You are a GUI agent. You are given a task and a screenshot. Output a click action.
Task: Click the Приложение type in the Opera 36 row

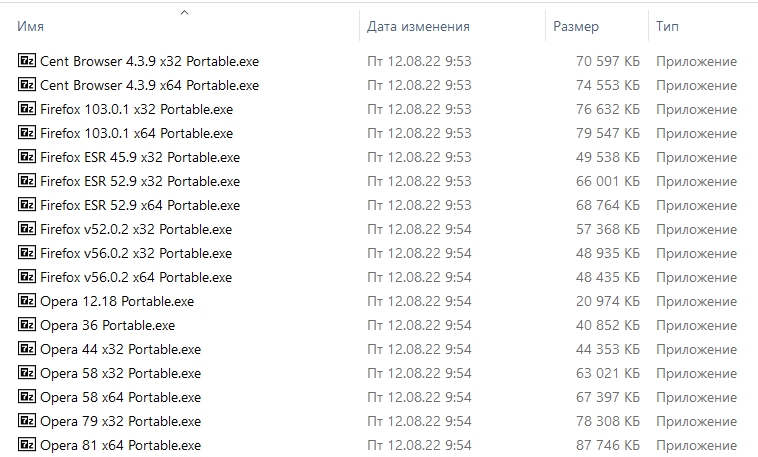(696, 326)
